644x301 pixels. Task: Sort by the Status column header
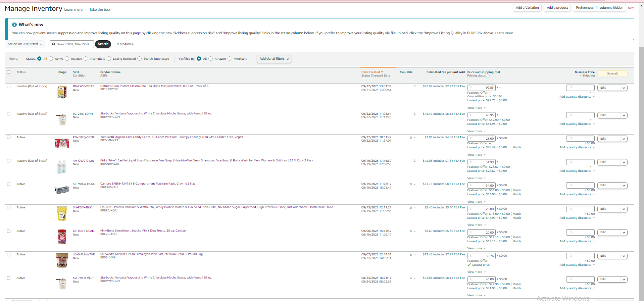21,72
